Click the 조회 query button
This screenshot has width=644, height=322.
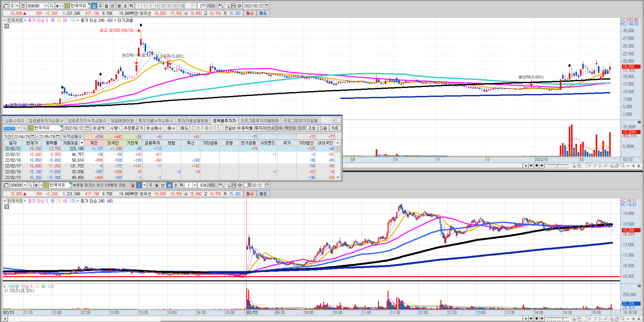coord(312,128)
